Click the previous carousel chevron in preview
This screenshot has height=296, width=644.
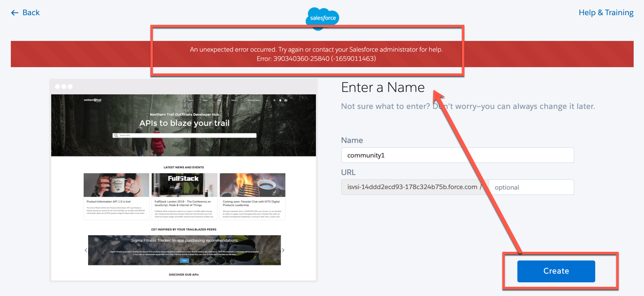[x=86, y=250]
